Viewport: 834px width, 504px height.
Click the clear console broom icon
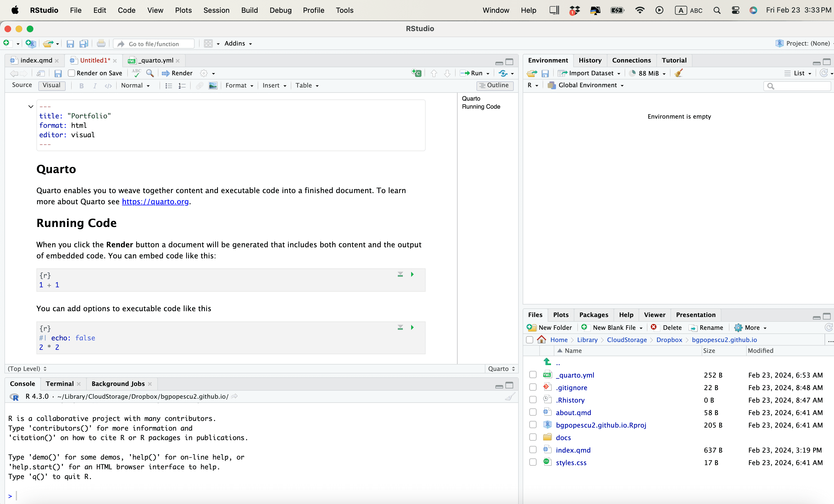point(510,396)
